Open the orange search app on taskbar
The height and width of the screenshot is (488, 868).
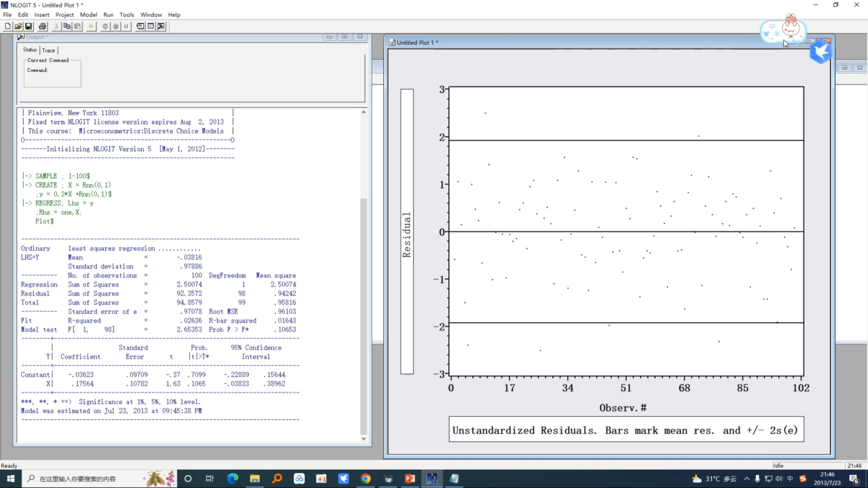pos(277,479)
